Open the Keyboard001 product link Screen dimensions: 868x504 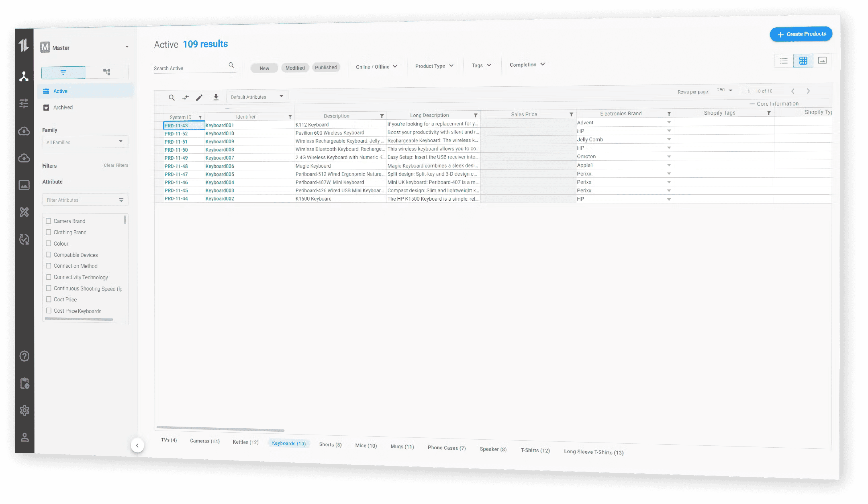pos(219,125)
